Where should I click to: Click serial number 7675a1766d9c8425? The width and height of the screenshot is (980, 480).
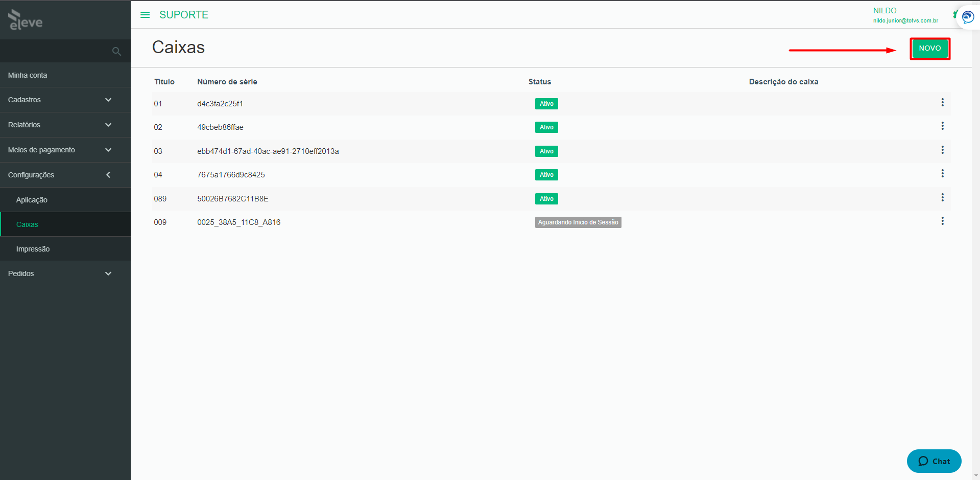(x=231, y=175)
